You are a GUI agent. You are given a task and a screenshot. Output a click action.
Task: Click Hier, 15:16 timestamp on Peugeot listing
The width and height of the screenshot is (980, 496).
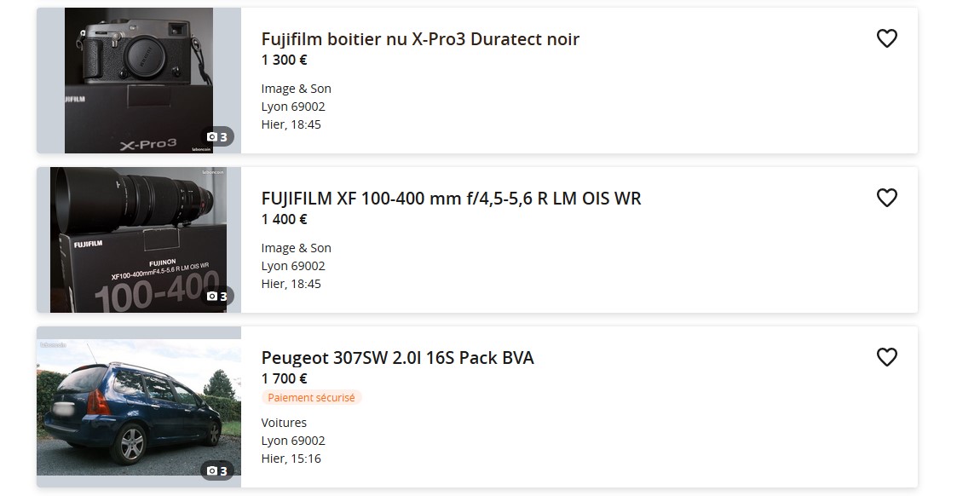click(x=291, y=459)
